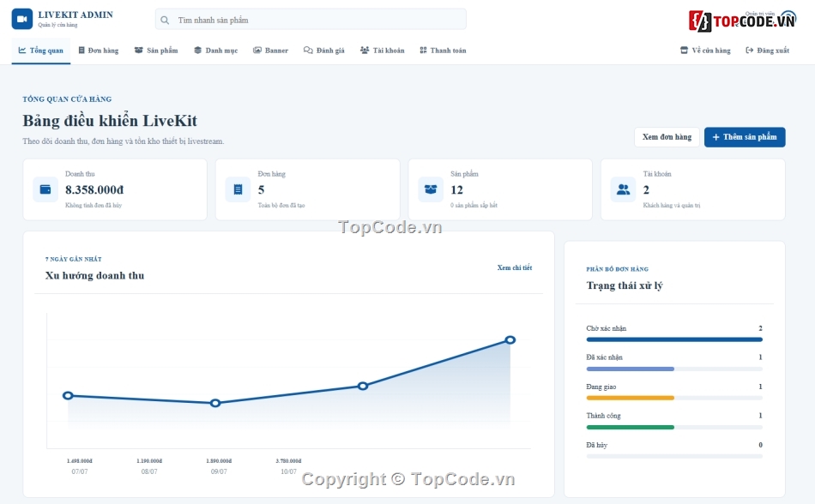This screenshot has height=504, width=815.
Task: Open the Đơn hàng tab
Action: (99, 51)
